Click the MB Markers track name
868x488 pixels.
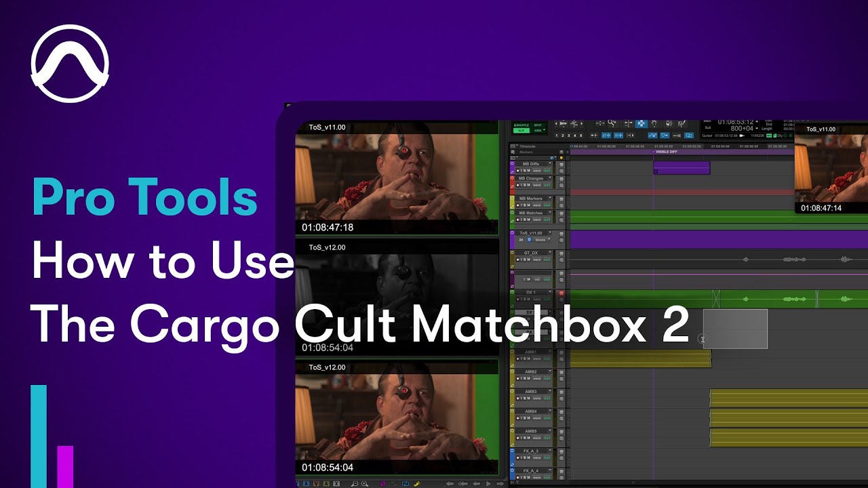tap(530, 199)
